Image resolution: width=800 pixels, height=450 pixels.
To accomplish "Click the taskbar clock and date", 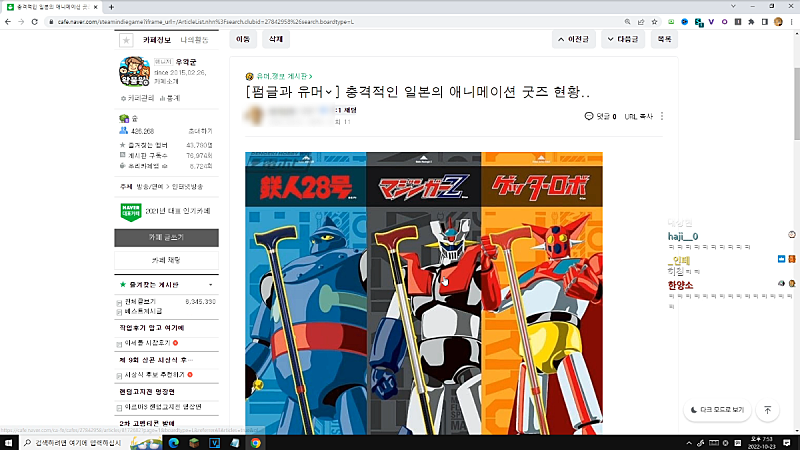I will (761, 442).
